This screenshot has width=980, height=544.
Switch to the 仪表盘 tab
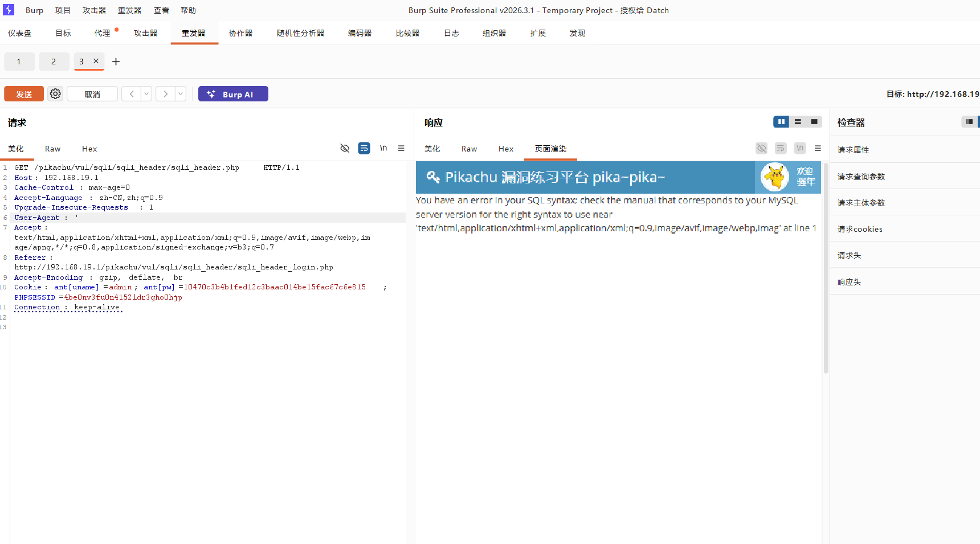20,33
